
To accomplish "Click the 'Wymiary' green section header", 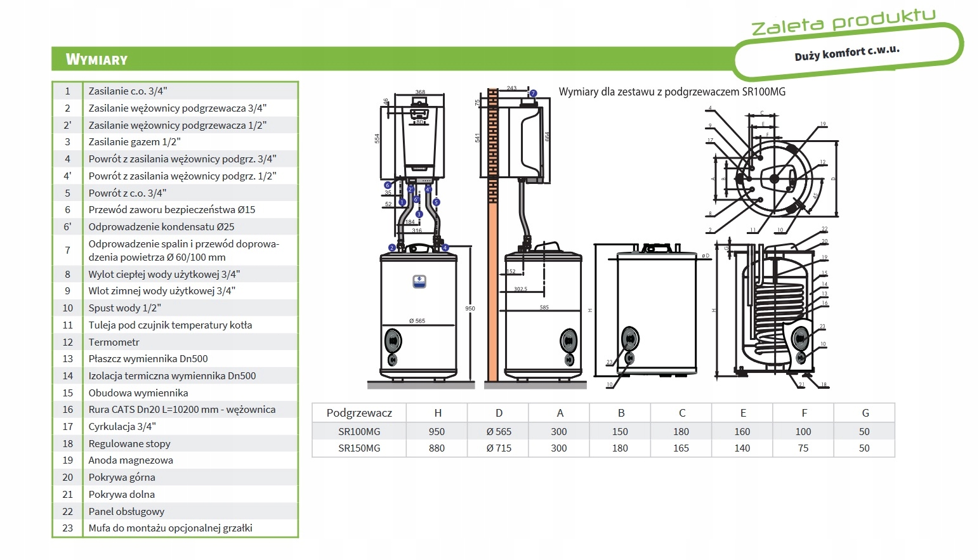I will click(x=97, y=60).
